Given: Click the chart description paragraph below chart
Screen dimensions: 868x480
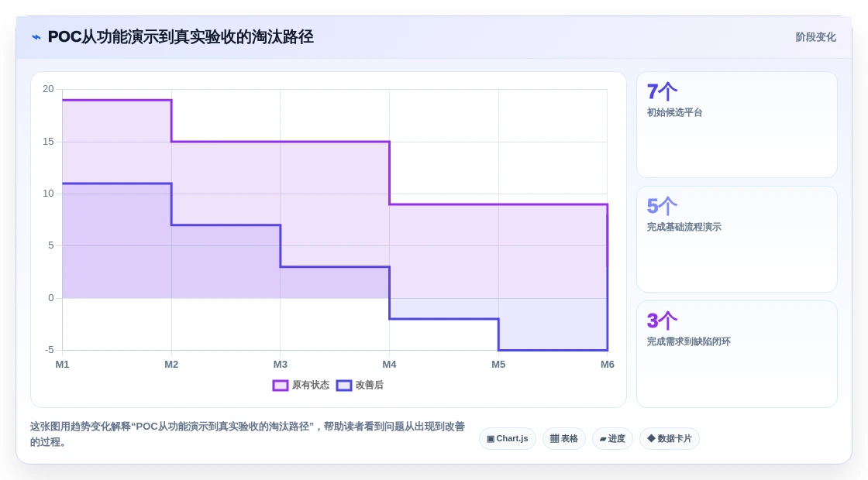Looking at the screenshot, I should [247, 434].
